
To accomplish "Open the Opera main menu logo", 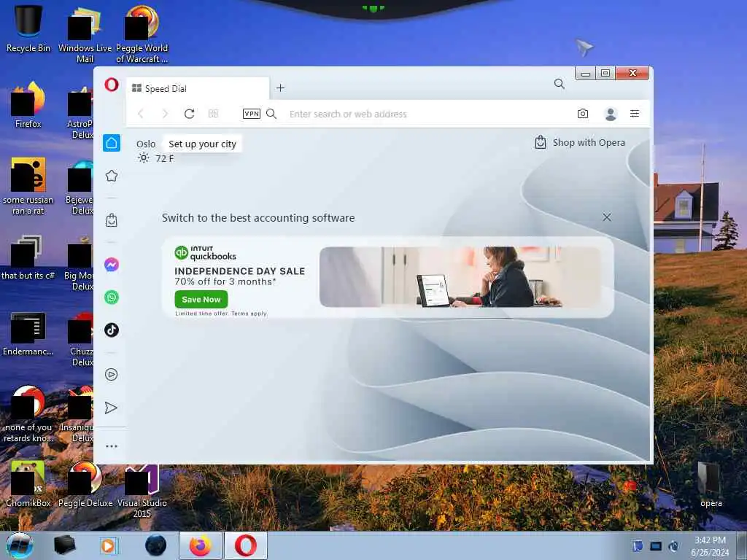I will (112, 85).
